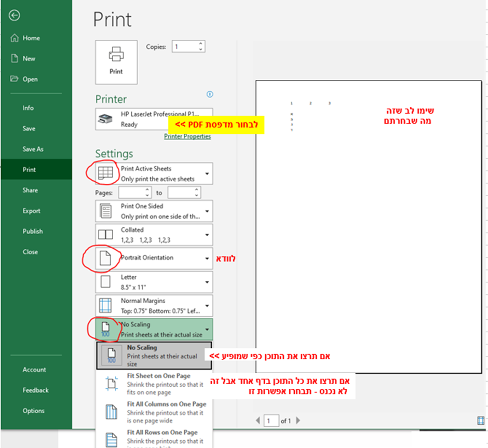Click the Print Active Sheets grid icon

[x=105, y=173]
